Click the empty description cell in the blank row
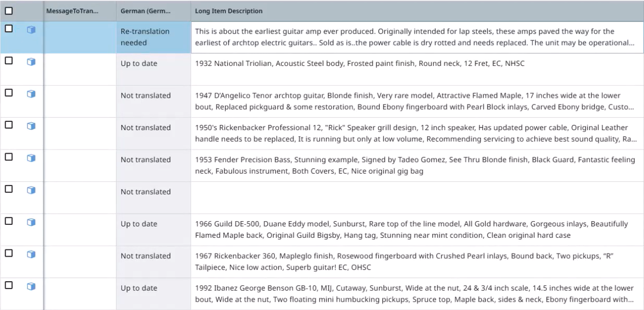The height and width of the screenshot is (310, 644). [x=417, y=198]
